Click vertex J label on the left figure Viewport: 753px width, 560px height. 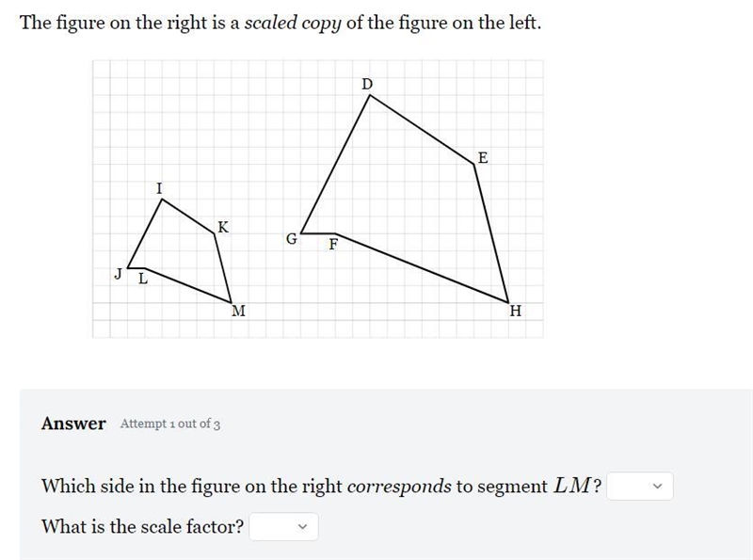(x=119, y=274)
